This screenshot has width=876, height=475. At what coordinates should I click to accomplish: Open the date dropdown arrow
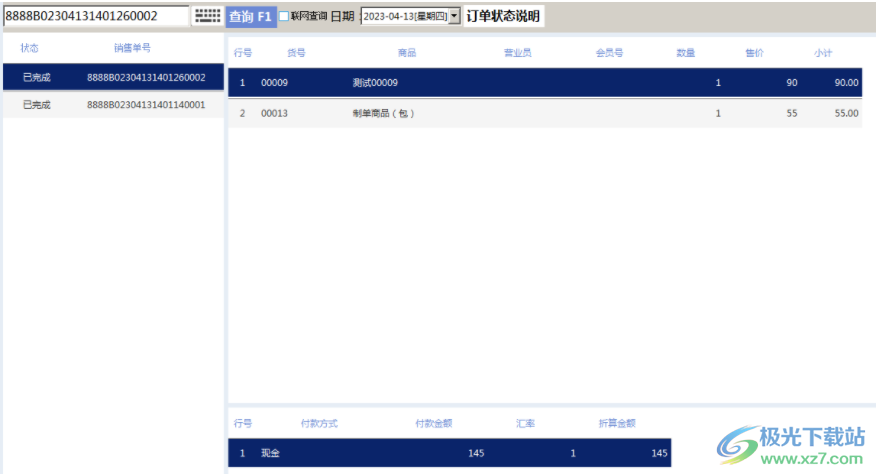tap(455, 16)
